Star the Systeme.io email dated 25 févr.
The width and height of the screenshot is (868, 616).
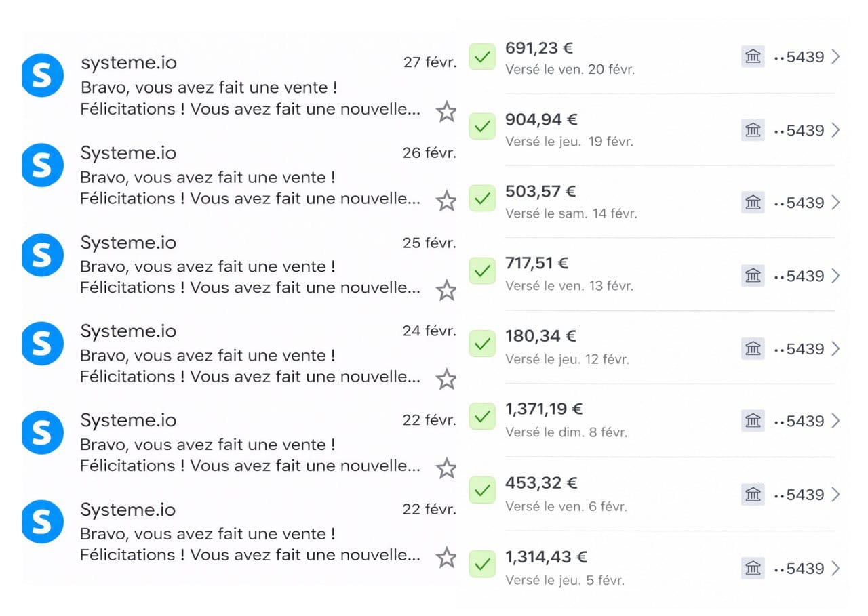tap(446, 291)
